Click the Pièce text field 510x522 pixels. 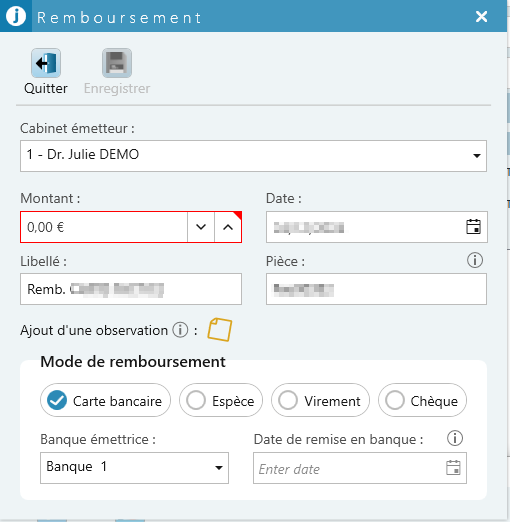point(376,289)
